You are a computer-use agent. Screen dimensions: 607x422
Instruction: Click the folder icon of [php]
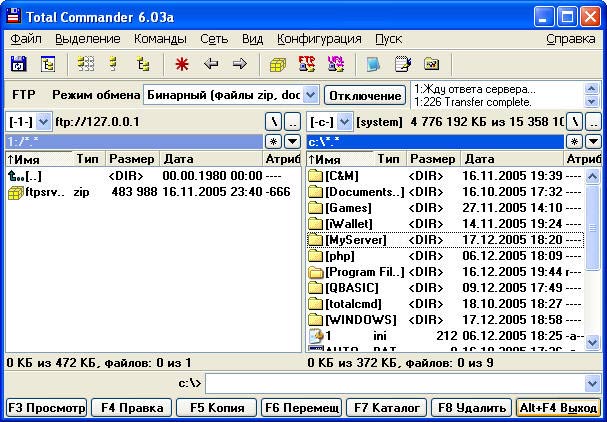(x=316, y=256)
